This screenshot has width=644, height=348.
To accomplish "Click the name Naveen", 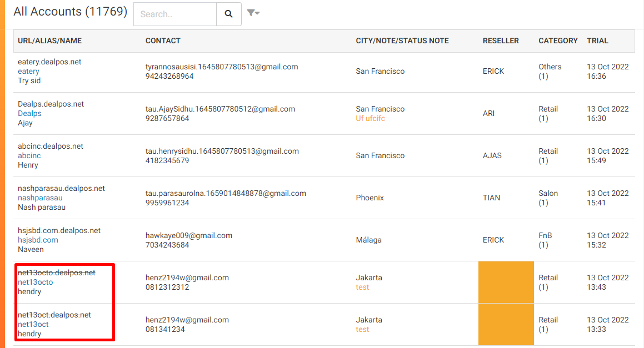I will (x=31, y=250).
